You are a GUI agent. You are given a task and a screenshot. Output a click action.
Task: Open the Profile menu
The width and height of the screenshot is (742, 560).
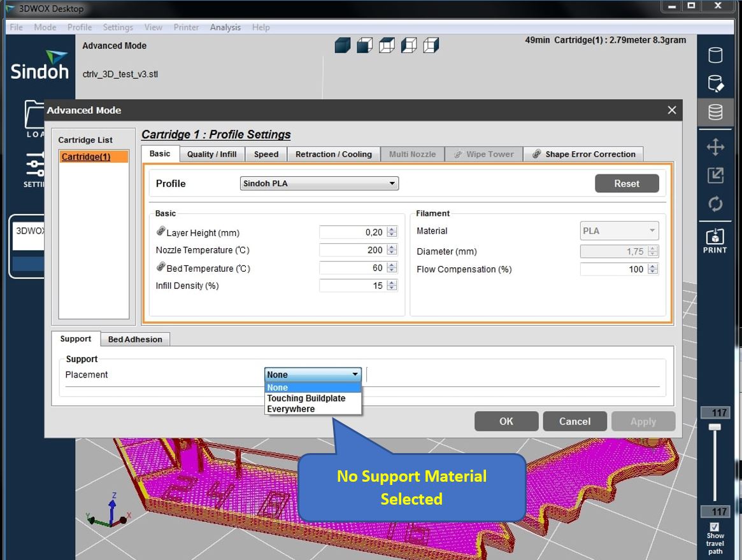pos(80,27)
